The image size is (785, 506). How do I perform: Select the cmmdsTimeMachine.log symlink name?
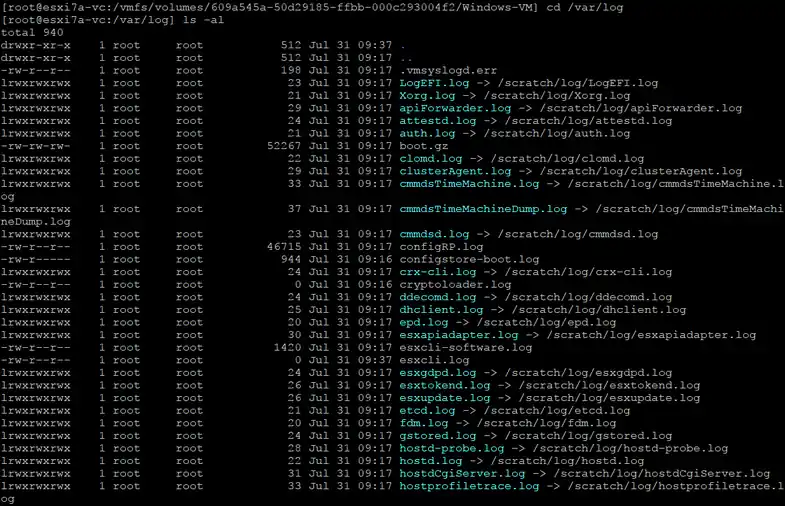[469, 184]
